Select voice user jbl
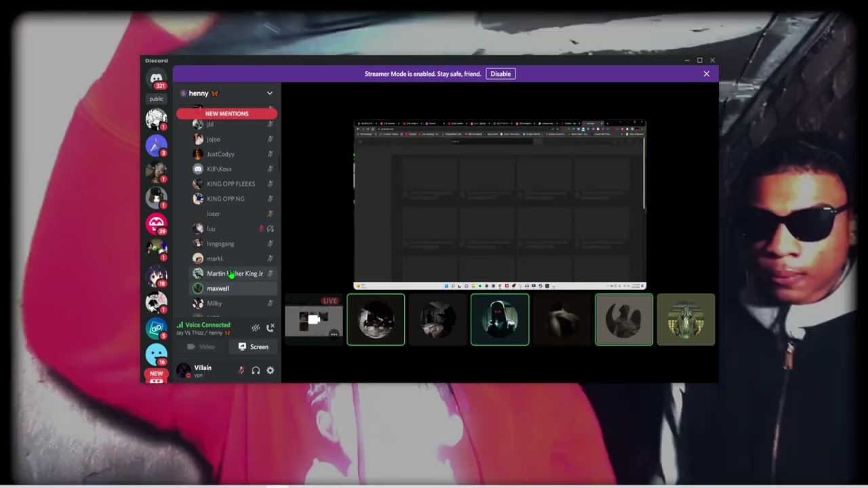Screen dimensions: 868x488 234,124
